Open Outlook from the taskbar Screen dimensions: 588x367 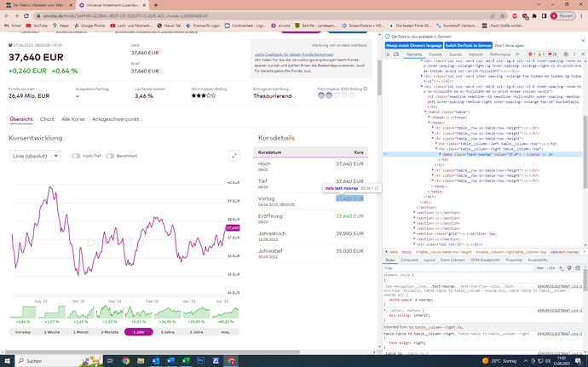click(x=156, y=361)
